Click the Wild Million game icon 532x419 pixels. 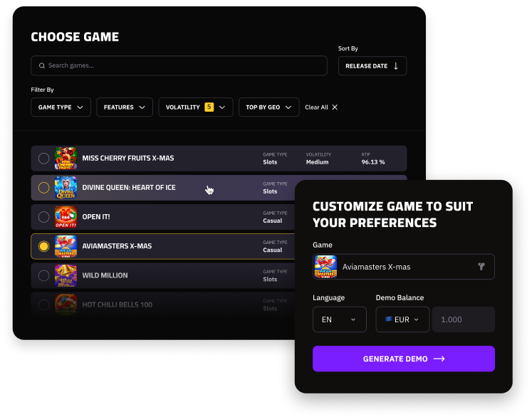point(66,275)
